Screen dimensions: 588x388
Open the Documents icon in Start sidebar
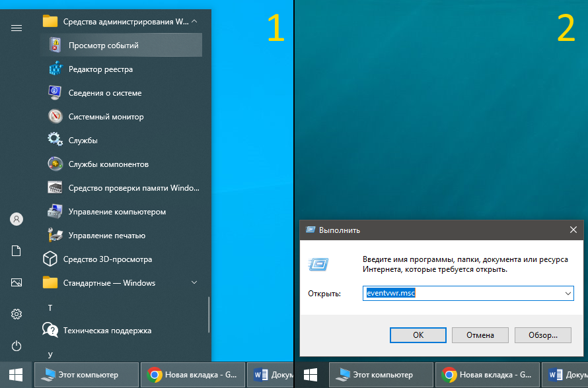point(17,251)
